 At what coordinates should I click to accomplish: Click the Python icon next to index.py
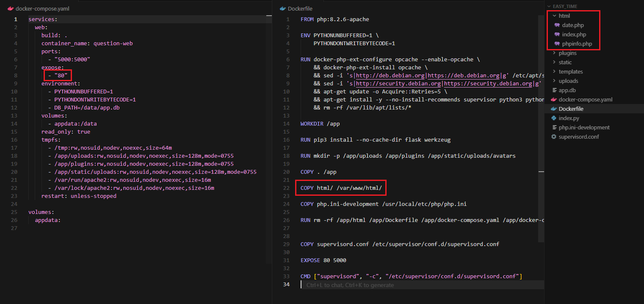[x=553, y=118]
